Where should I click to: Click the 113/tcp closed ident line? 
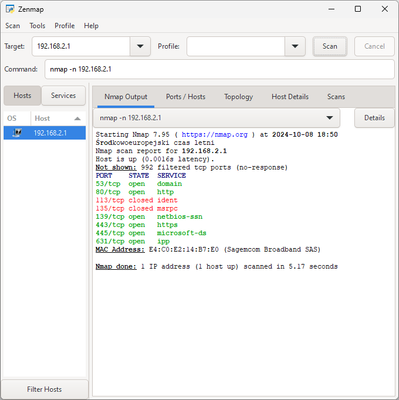click(x=137, y=200)
